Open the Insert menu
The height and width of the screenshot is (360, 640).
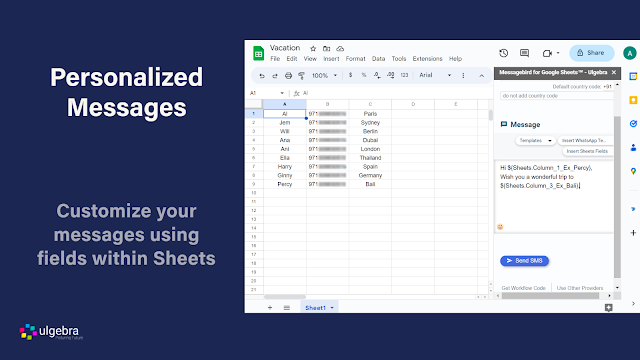coord(331,59)
